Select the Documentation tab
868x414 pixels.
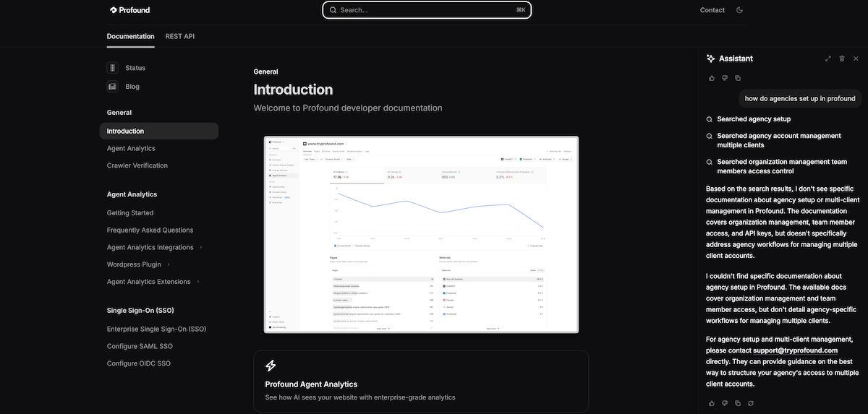pyautogui.click(x=130, y=36)
